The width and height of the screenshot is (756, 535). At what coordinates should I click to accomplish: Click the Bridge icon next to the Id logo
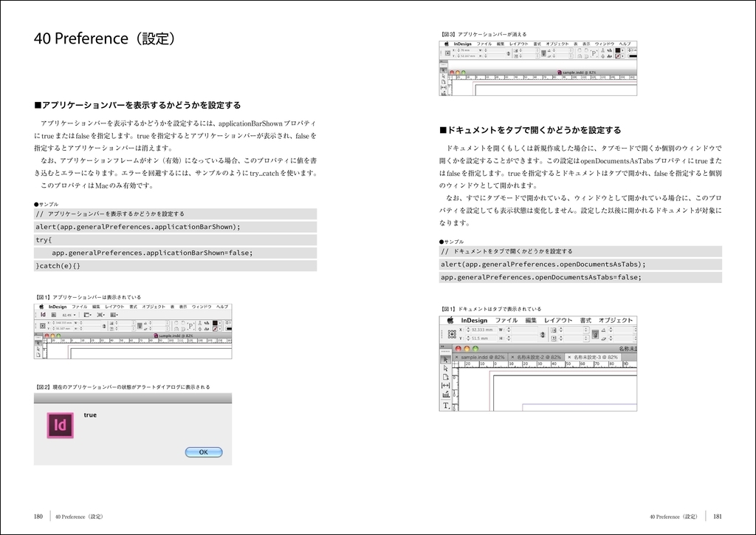[x=53, y=315]
